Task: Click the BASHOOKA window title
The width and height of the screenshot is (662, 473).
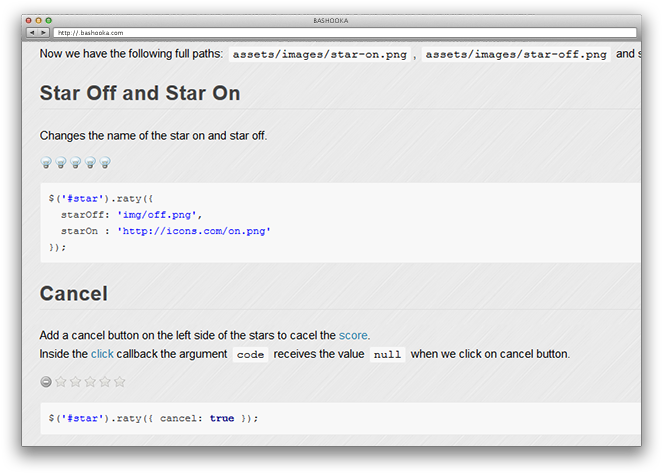Action: tap(331, 20)
